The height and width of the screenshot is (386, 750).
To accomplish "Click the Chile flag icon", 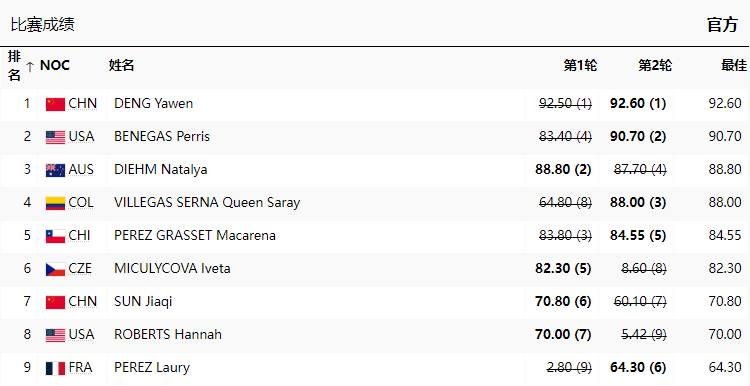I will 55,236.
